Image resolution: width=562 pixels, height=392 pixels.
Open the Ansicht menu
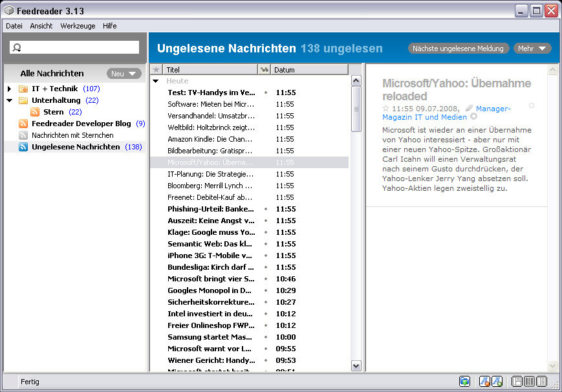(41, 26)
